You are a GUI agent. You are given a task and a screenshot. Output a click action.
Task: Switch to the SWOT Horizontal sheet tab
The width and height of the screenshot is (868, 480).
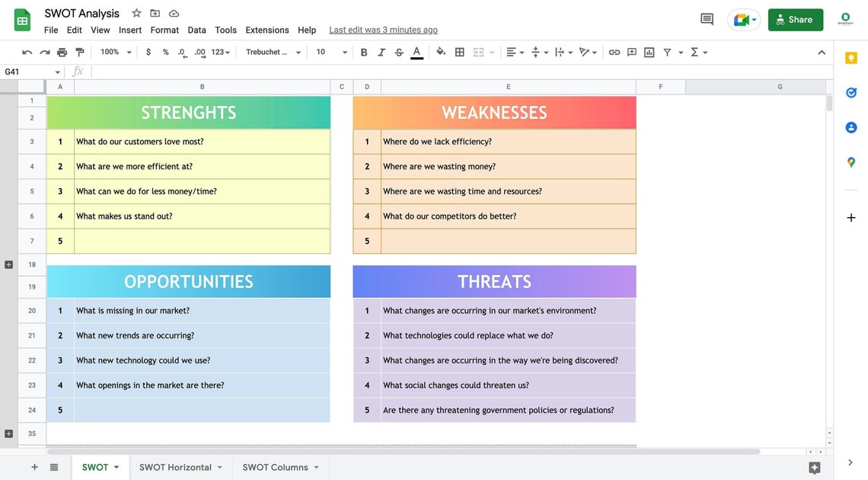coord(174,466)
